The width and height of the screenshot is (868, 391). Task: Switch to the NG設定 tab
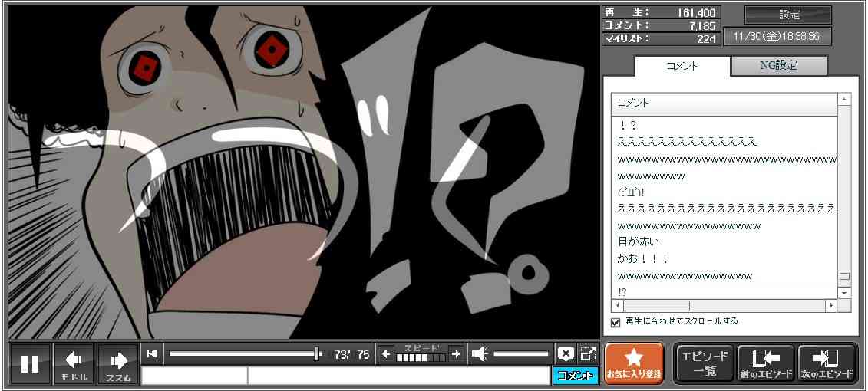tap(778, 66)
